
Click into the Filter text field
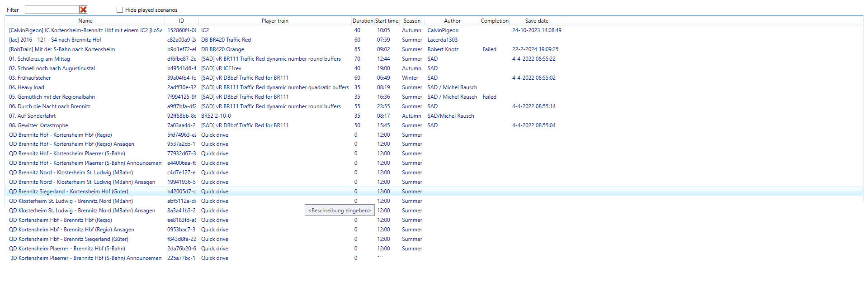click(x=52, y=10)
